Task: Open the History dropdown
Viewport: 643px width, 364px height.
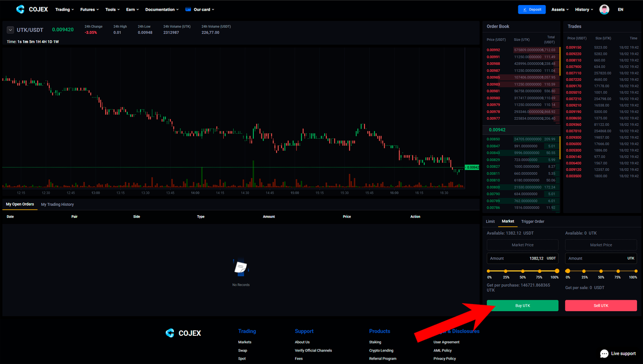Action: pyautogui.click(x=584, y=10)
